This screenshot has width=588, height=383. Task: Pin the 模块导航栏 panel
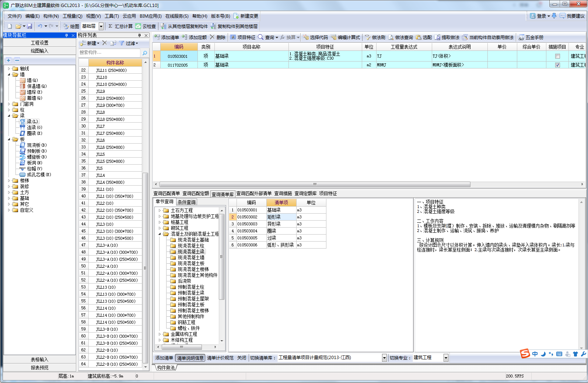(x=66, y=35)
